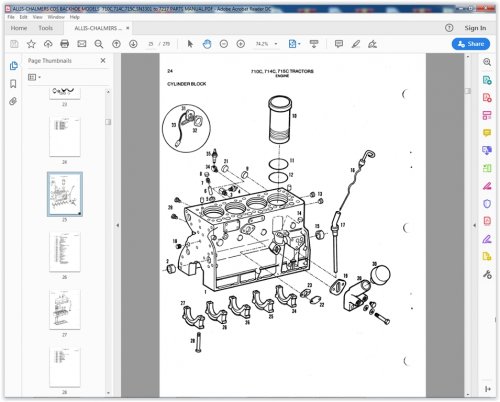Viewport: 500px width, 402px height.
Task: Open the Create PDF tool icon
Action: (487, 98)
